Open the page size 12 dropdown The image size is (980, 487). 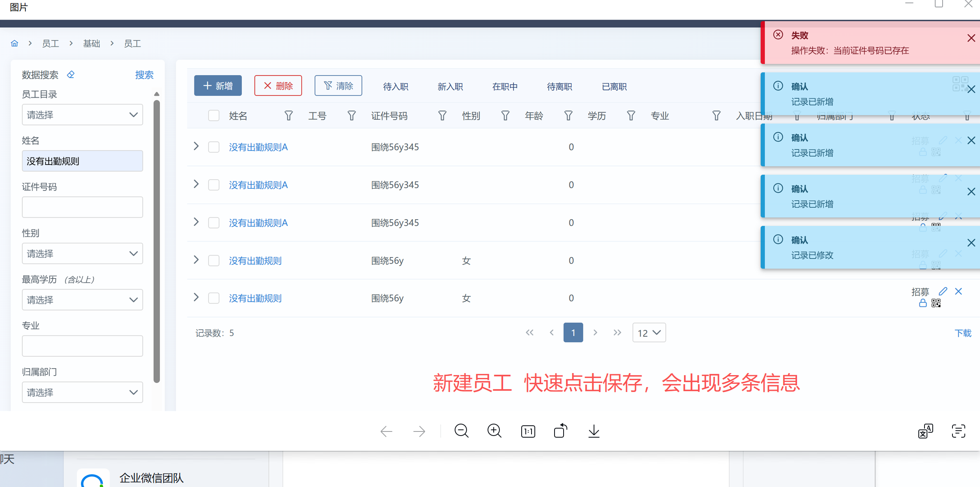(649, 333)
